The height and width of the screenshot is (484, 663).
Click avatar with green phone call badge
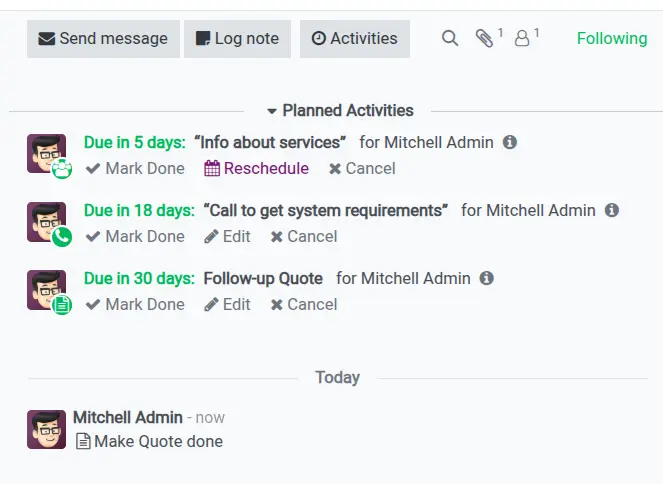tap(47, 221)
